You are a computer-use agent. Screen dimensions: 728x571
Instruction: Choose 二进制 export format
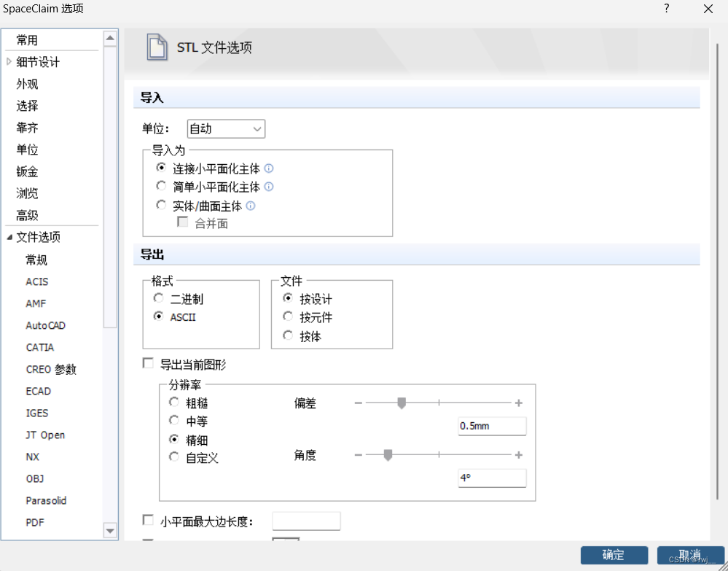(x=159, y=298)
